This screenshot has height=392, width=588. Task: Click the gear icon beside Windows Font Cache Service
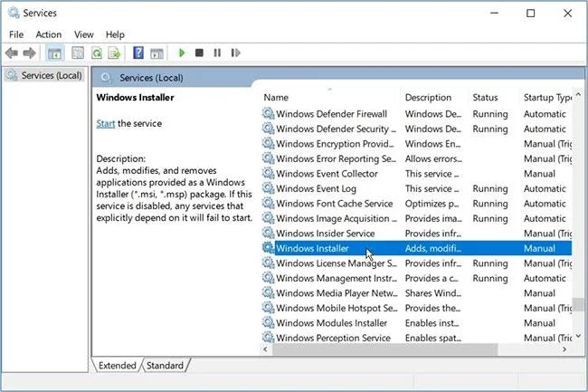[x=268, y=203]
